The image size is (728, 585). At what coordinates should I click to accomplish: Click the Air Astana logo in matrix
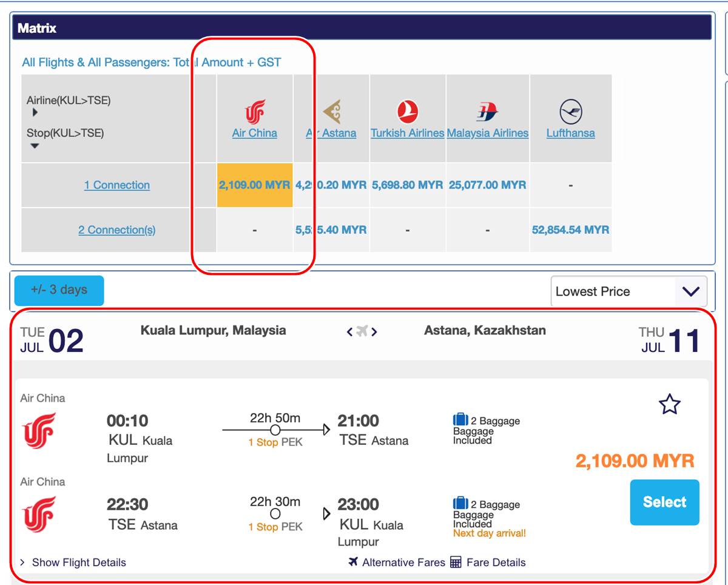332,112
